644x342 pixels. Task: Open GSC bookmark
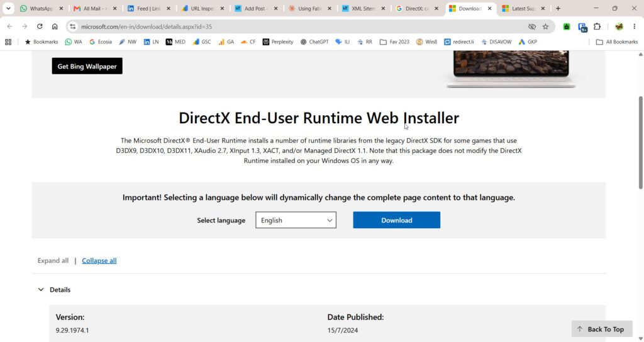coord(202,42)
